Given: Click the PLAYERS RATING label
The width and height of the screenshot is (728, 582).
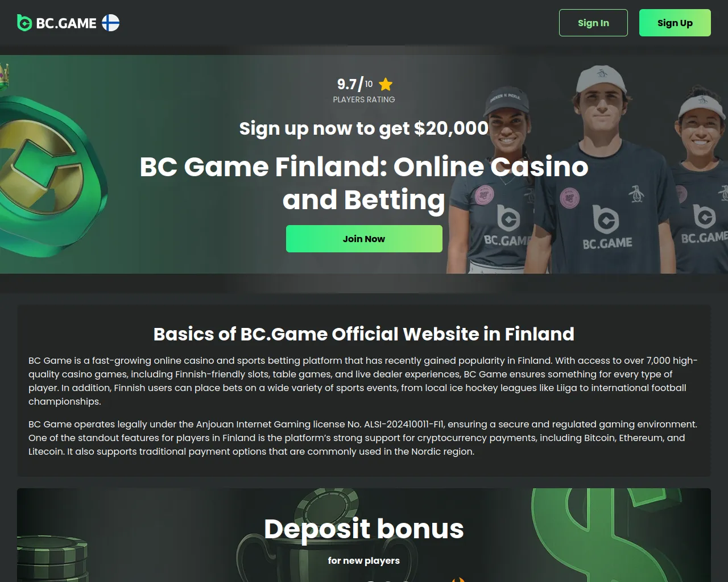Looking at the screenshot, I should pos(364,99).
